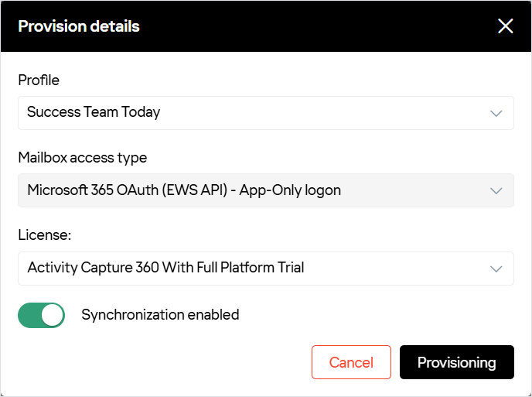Viewport: 532px width, 397px height.
Task: Open the License dropdown
Action: pyautogui.click(x=266, y=269)
